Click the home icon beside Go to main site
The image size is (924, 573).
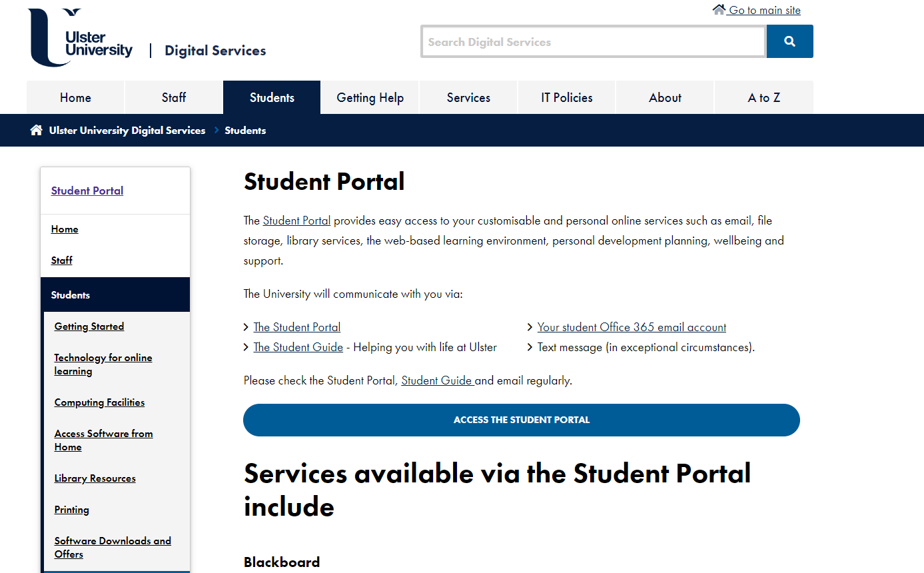click(719, 9)
